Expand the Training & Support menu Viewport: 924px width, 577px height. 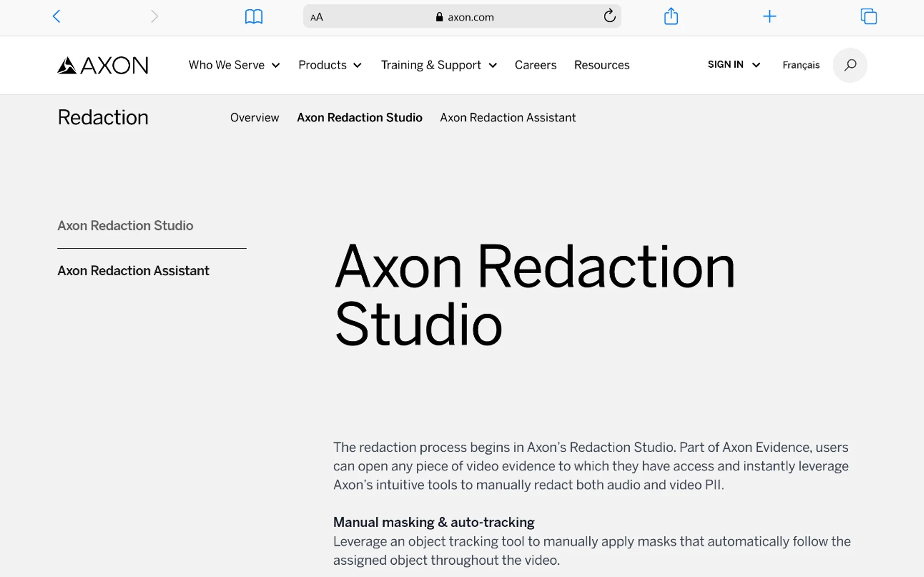coord(439,65)
